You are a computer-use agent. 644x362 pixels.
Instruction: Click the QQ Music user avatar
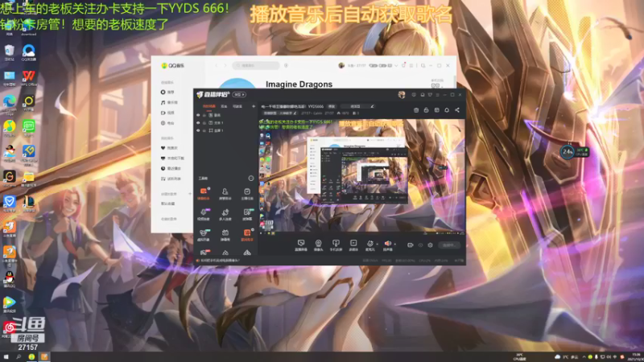point(341,65)
